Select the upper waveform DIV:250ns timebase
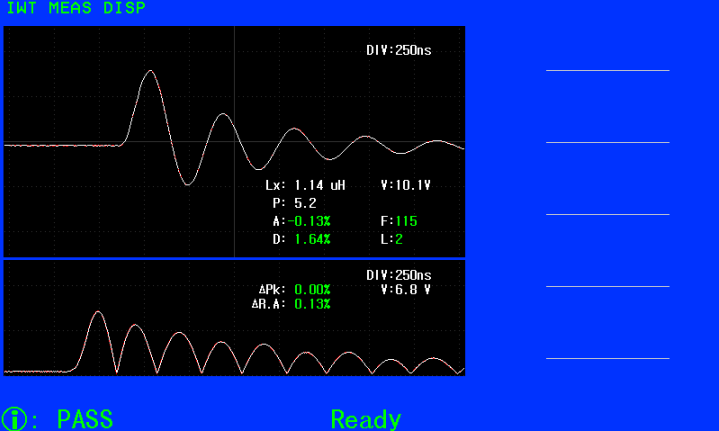The image size is (719, 431). click(x=398, y=49)
